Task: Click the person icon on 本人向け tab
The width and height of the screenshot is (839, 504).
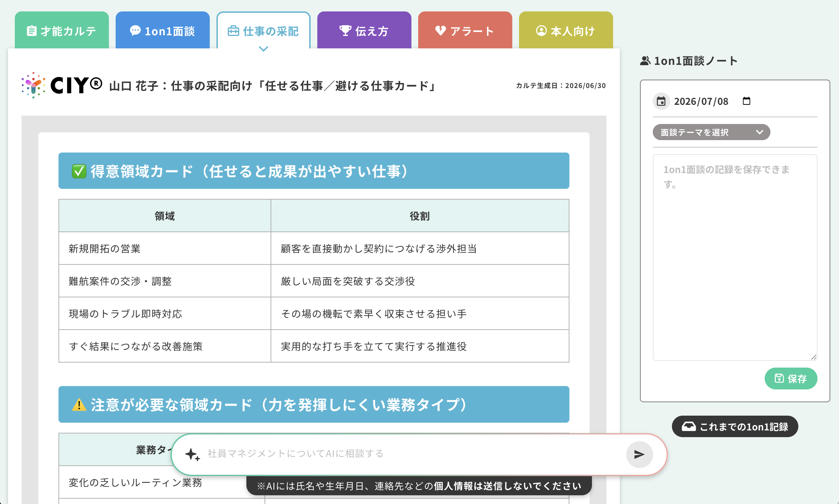Action: [x=542, y=31]
